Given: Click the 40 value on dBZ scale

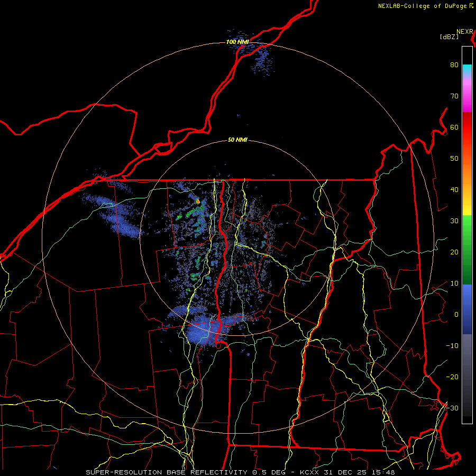Looking at the screenshot, I should pyautogui.click(x=454, y=190).
